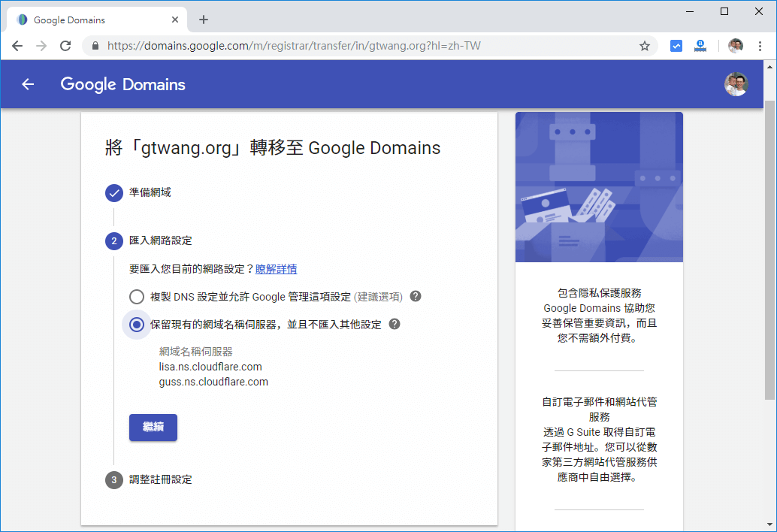Click help icon next to keep name servers option
Image resolution: width=777 pixels, height=532 pixels.
point(395,324)
